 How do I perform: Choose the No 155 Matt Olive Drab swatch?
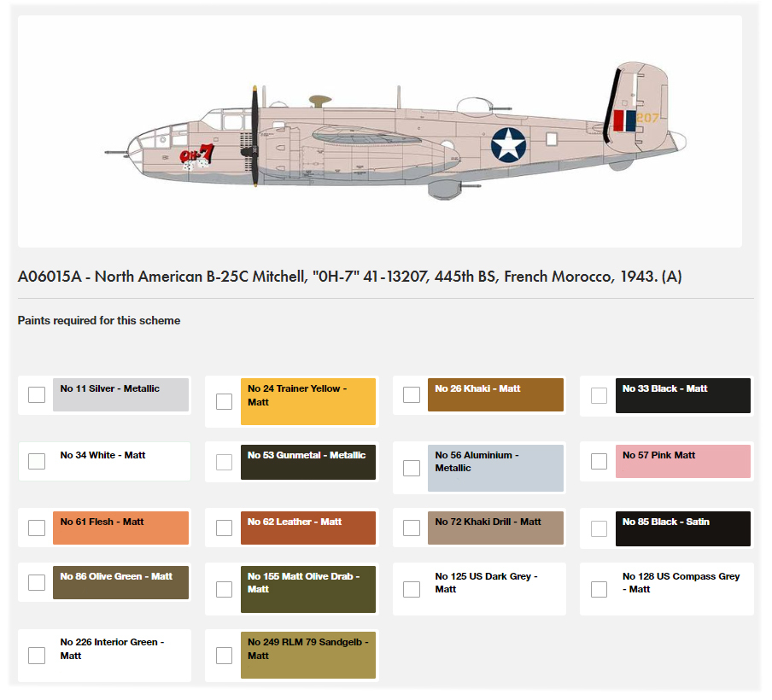pos(308,589)
